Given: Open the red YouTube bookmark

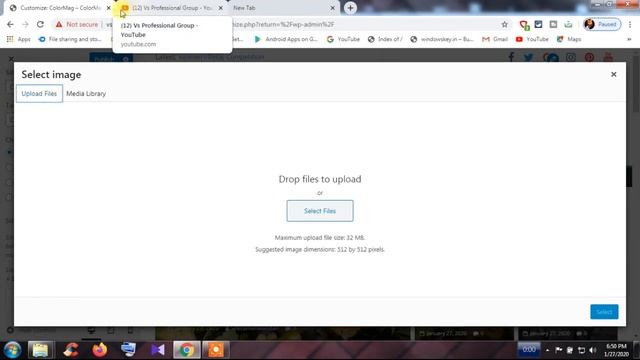Looking at the screenshot, I should pos(532,39).
